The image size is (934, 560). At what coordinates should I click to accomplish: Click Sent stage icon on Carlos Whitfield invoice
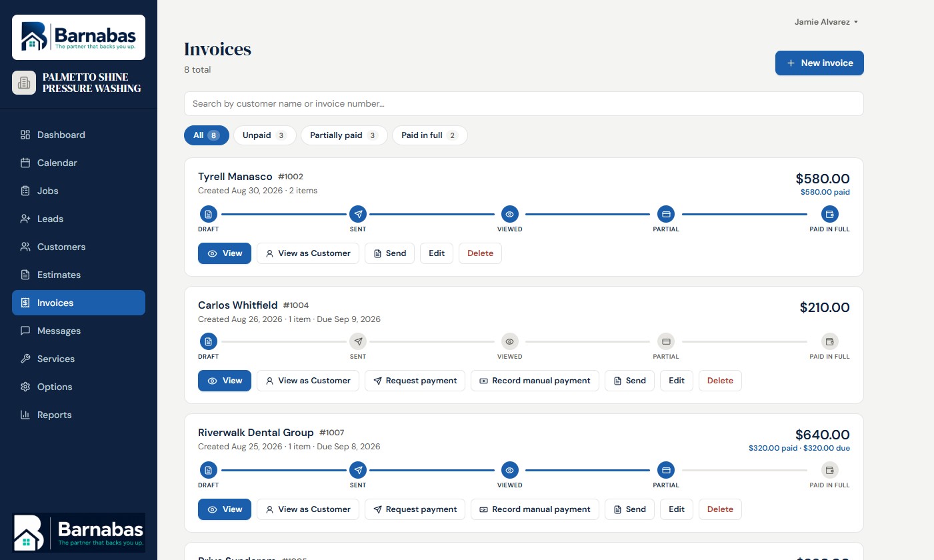coord(358,341)
